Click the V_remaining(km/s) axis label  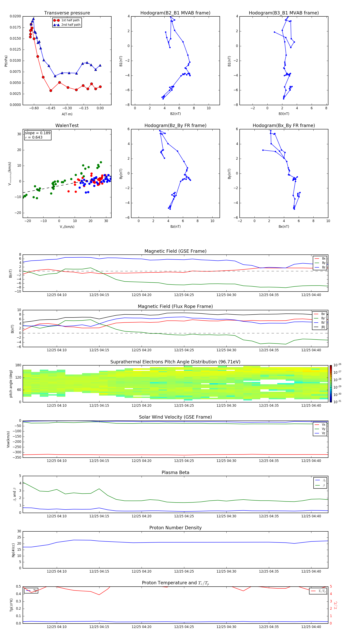click(10, 173)
